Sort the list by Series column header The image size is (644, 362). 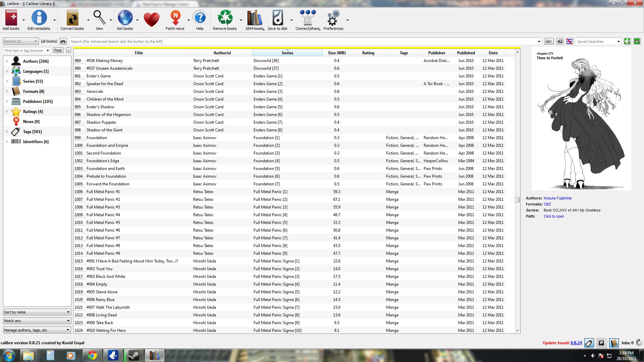click(287, 53)
